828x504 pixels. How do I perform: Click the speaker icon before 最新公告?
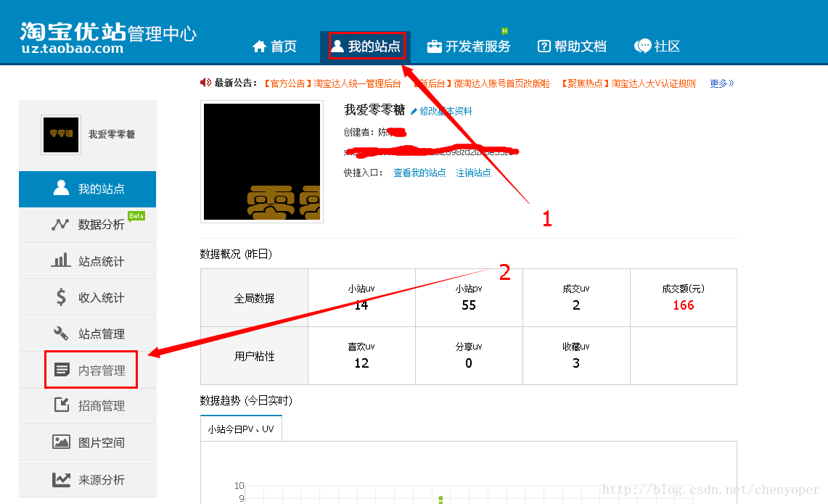coord(205,83)
